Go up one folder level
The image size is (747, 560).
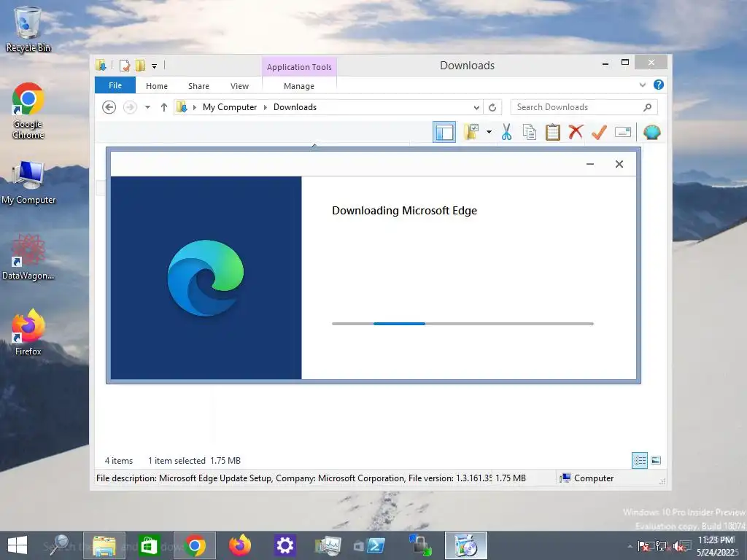(x=164, y=107)
